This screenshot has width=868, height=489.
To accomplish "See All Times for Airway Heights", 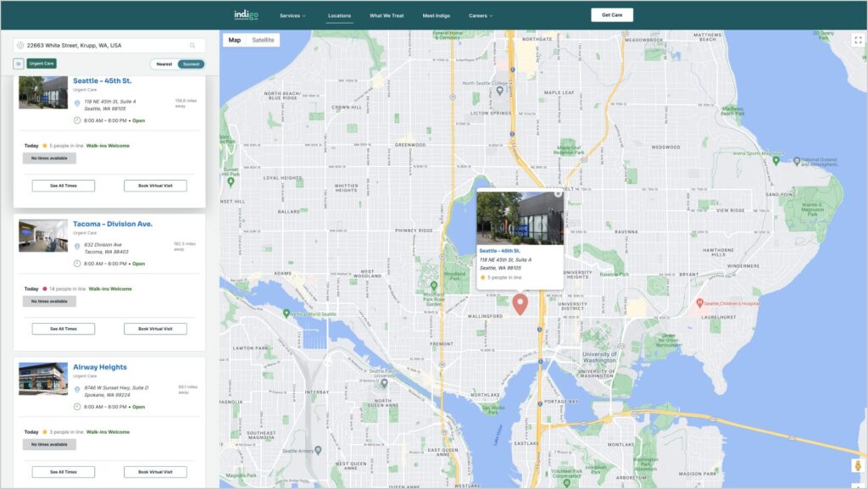I will point(63,472).
